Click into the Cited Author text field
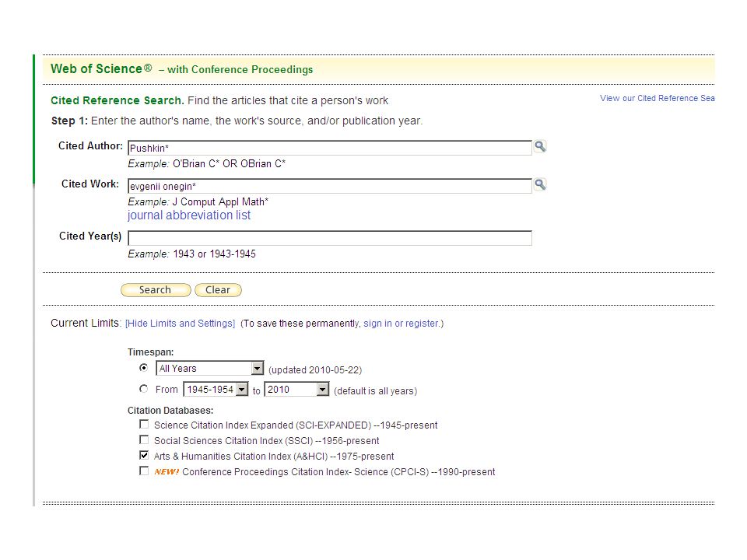The image size is (747, 560). coord(330,148)
